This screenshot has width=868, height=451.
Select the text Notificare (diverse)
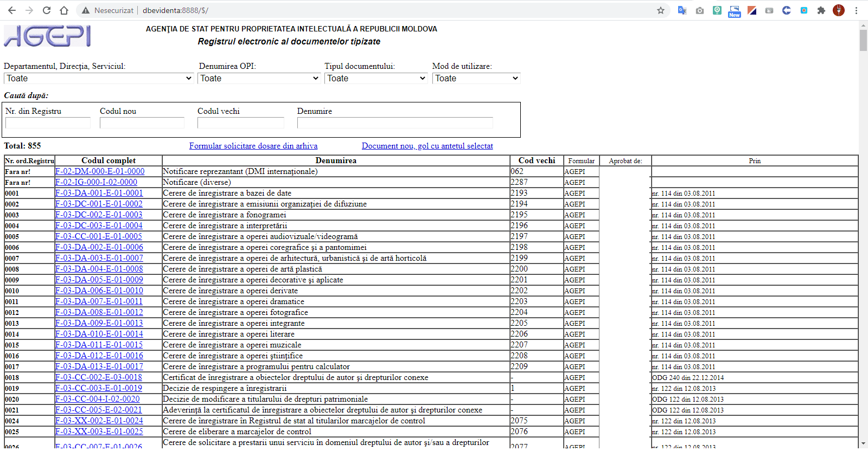(197, 182)
